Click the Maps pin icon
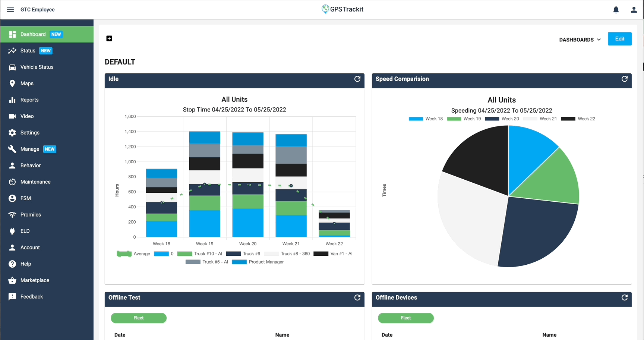The width and height of the screenshot is (644, 340). point(12,84)
